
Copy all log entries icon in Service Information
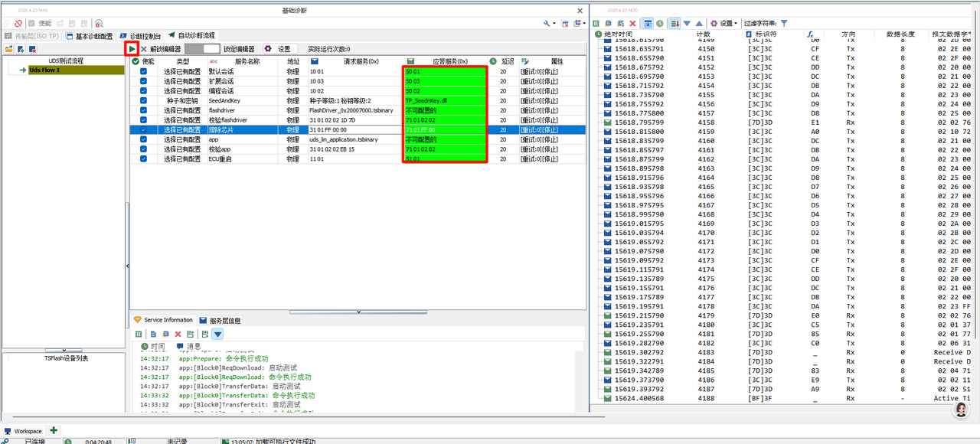point(165,334)
